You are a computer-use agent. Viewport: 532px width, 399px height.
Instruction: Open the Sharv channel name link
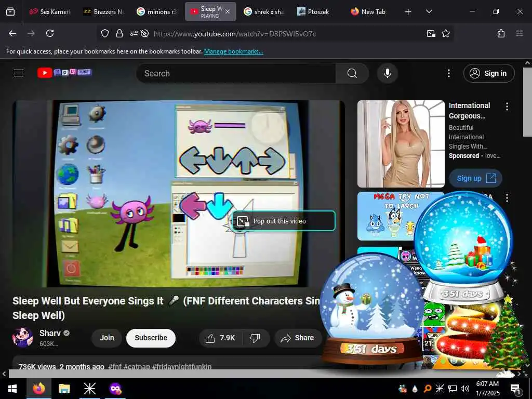[50, 333]
